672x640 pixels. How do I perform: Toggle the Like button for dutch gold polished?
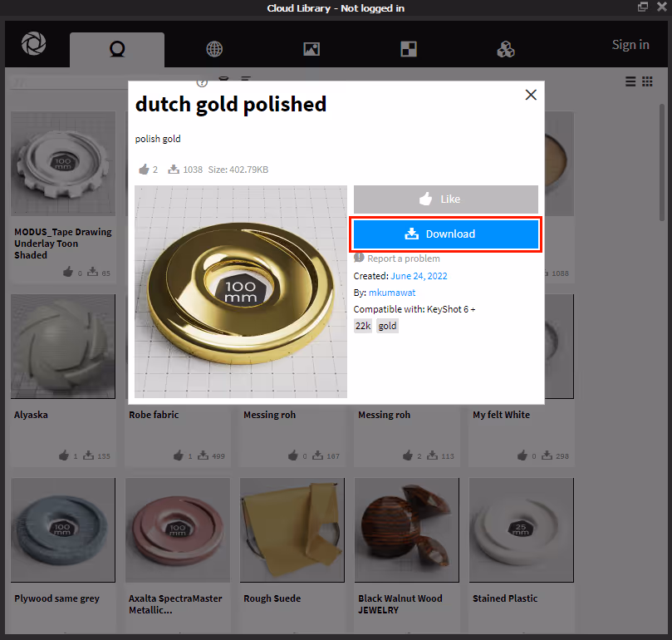[445, 199]
